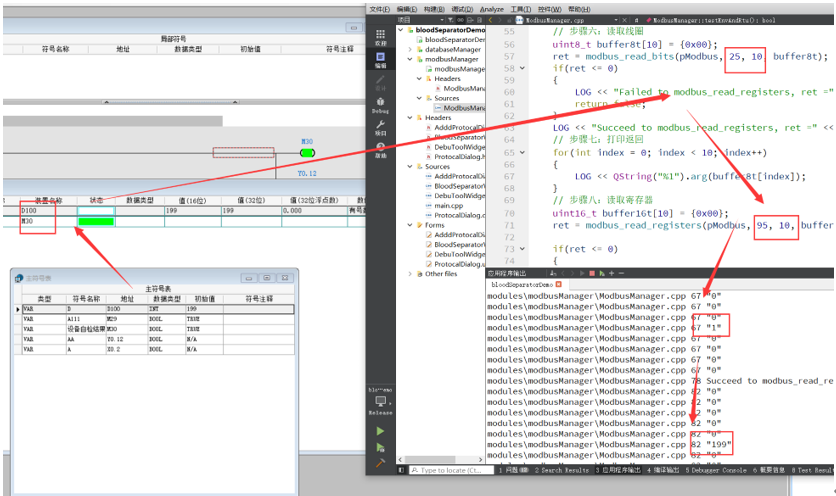Collapse the modbusManager project node

pos(411,59)
